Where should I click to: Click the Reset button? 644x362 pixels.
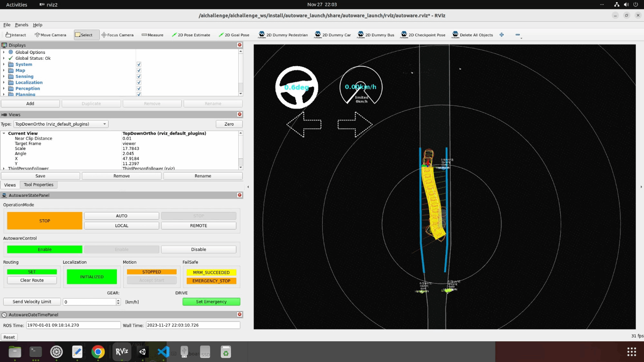(x=9, y=337)
